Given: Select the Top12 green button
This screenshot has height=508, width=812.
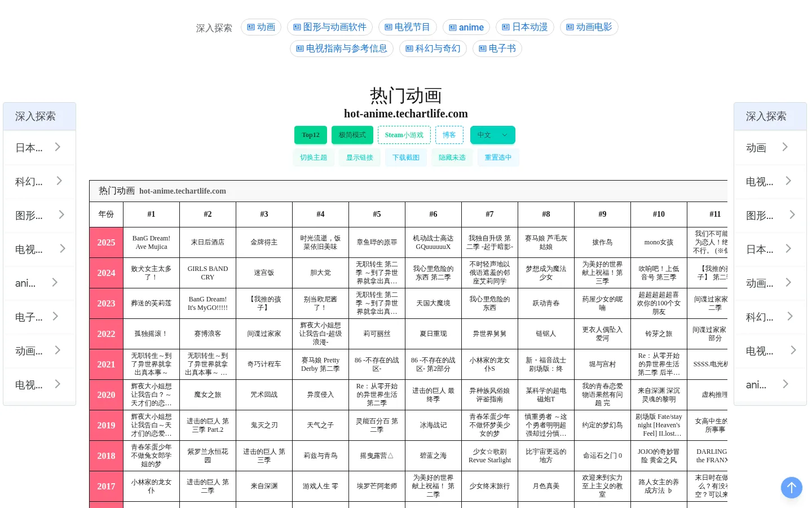Looking at the screenshot, I should point(311,135).
